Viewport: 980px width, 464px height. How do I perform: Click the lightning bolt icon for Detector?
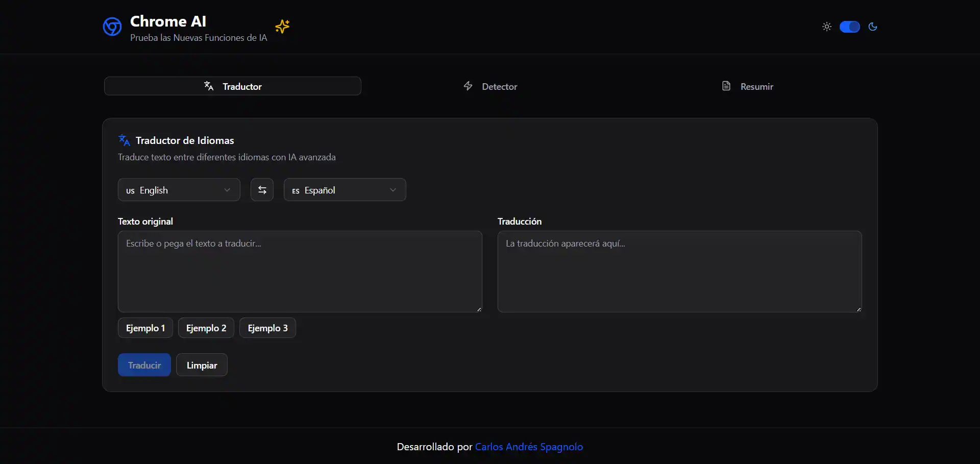(468, 86)
